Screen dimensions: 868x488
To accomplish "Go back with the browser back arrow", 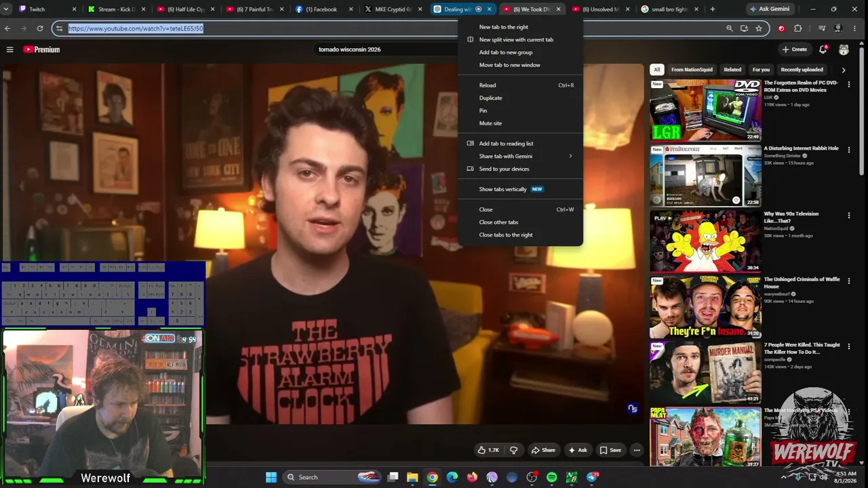I will [x=7, y=28].
